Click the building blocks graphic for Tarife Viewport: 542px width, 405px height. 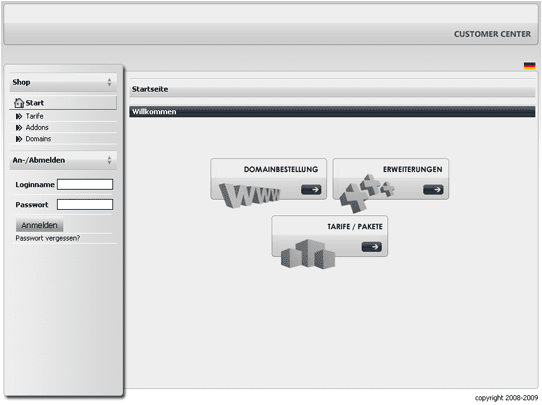[308, 254]
